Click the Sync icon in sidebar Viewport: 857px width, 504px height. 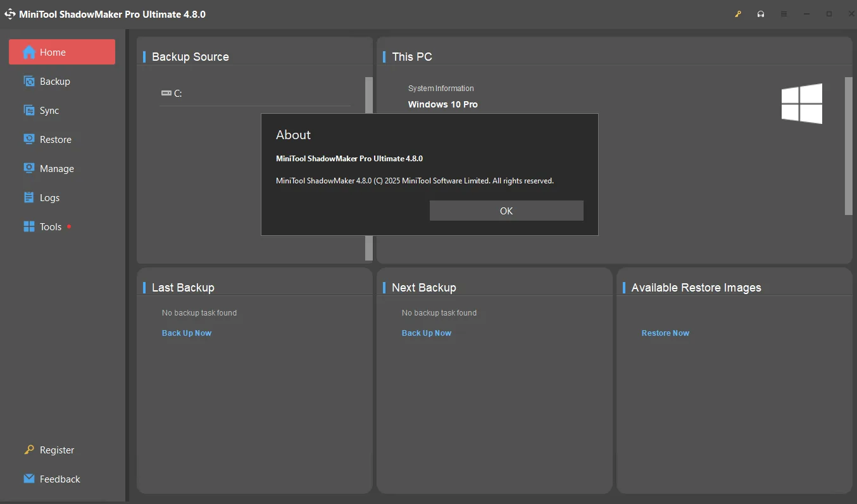point(29,110)
